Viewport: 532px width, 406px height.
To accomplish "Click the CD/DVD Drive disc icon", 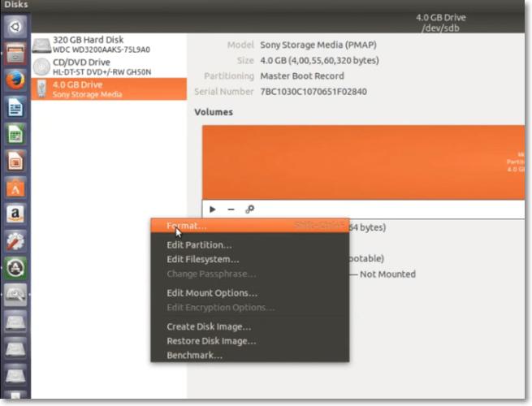I will click(x=41, y=67).
